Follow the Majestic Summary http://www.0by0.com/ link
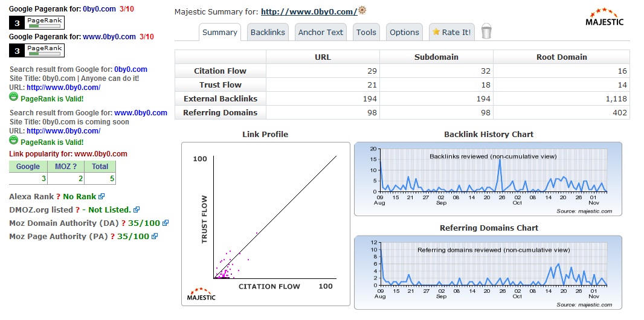The image size is (644, 320). (309, 11)
